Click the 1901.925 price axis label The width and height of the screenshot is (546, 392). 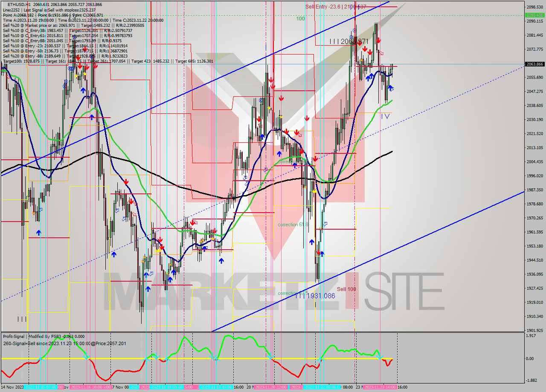[x=535, y=330]
